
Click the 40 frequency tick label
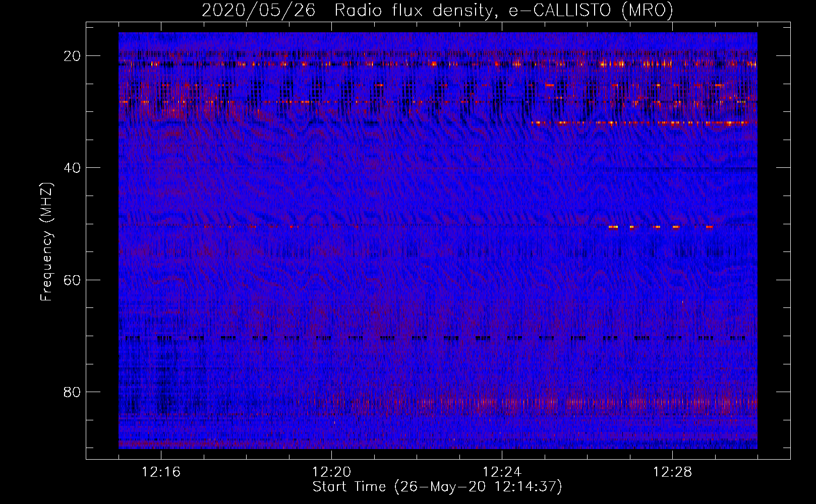(72, 168)
